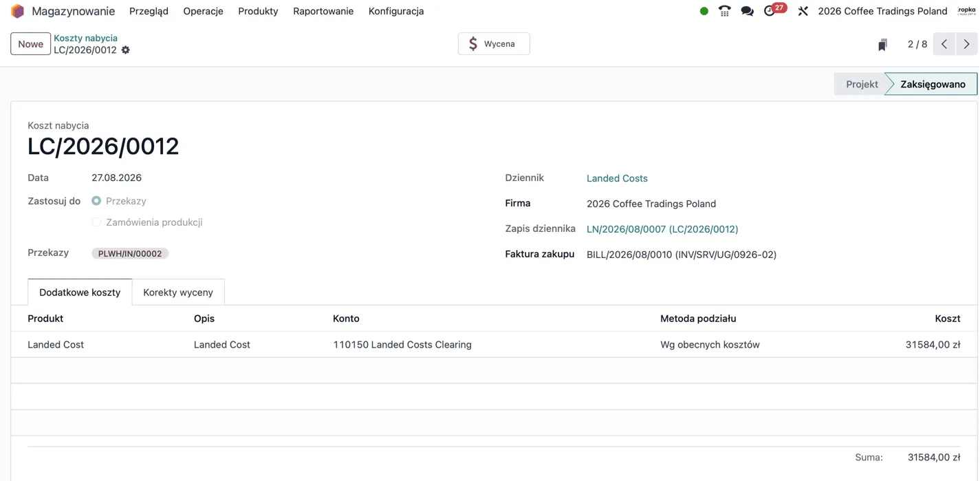Open the Odoo app home icon

tap(17, 11)
